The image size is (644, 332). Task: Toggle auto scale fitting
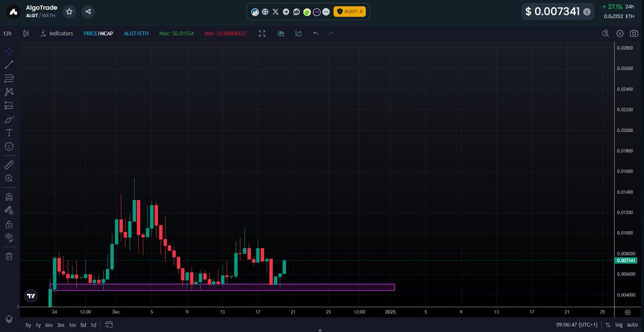pos(632,325)
